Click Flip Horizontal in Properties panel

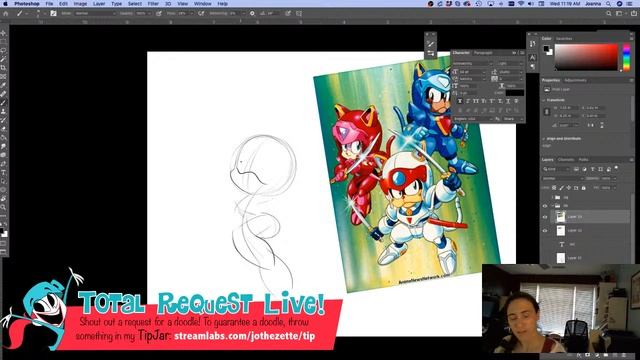coord(590,125)
